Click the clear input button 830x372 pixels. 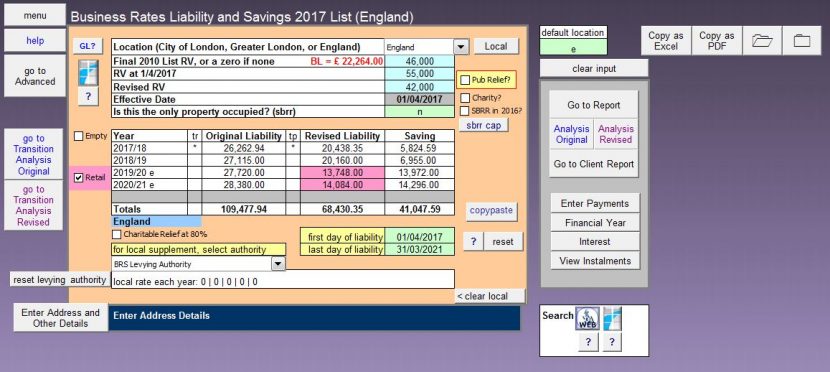(594, 69)
